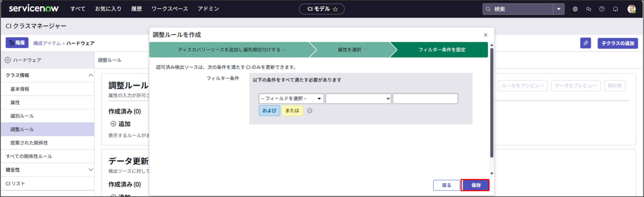Click the dialog scrollbar up arrow

click(492, 45)
